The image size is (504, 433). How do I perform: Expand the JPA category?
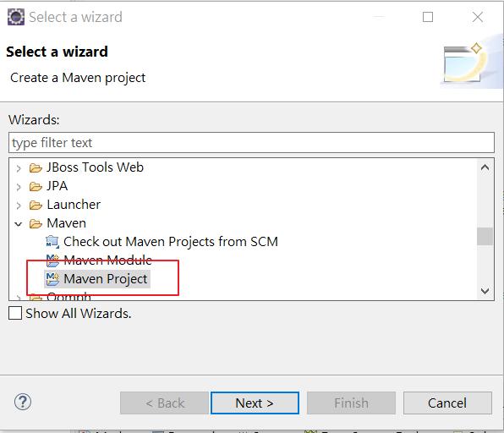[19, 187]
